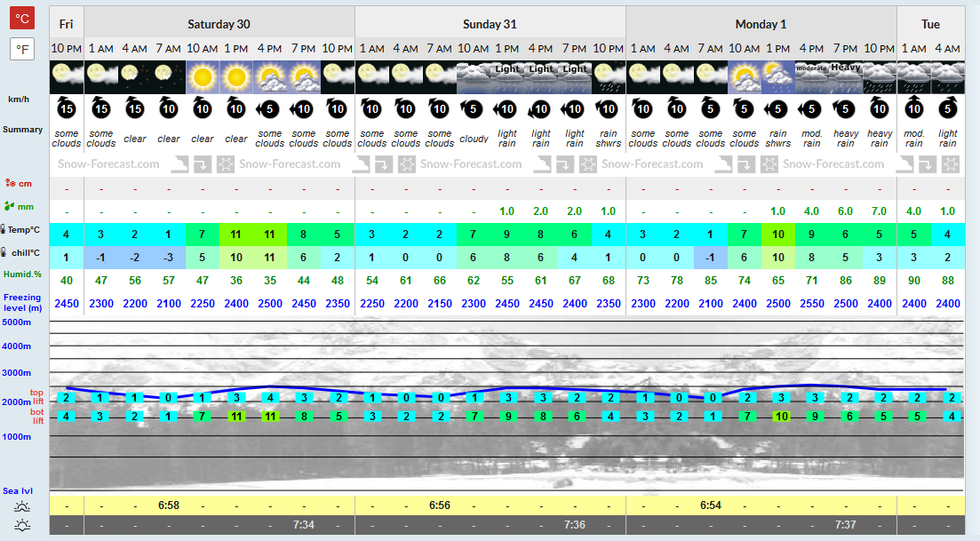Click the Summary row label
The width and height of the screenshot is (980, 541).
coord(22,130)
